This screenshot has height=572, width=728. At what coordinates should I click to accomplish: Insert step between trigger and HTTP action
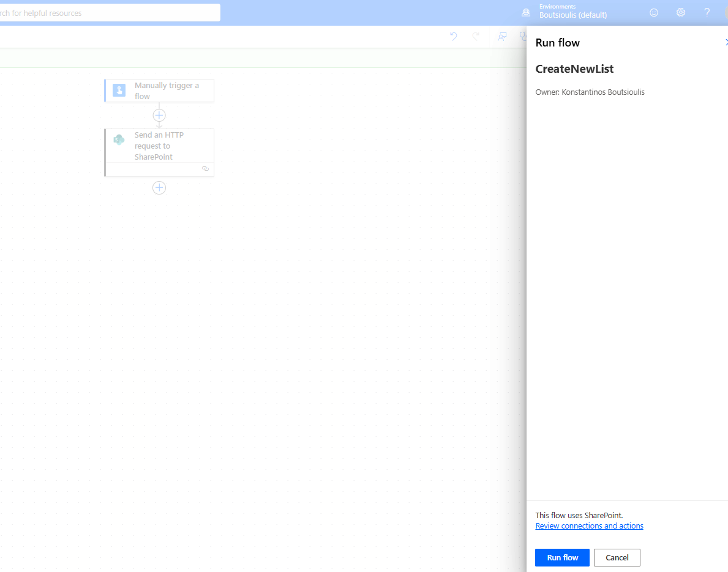tap(159, 115)
